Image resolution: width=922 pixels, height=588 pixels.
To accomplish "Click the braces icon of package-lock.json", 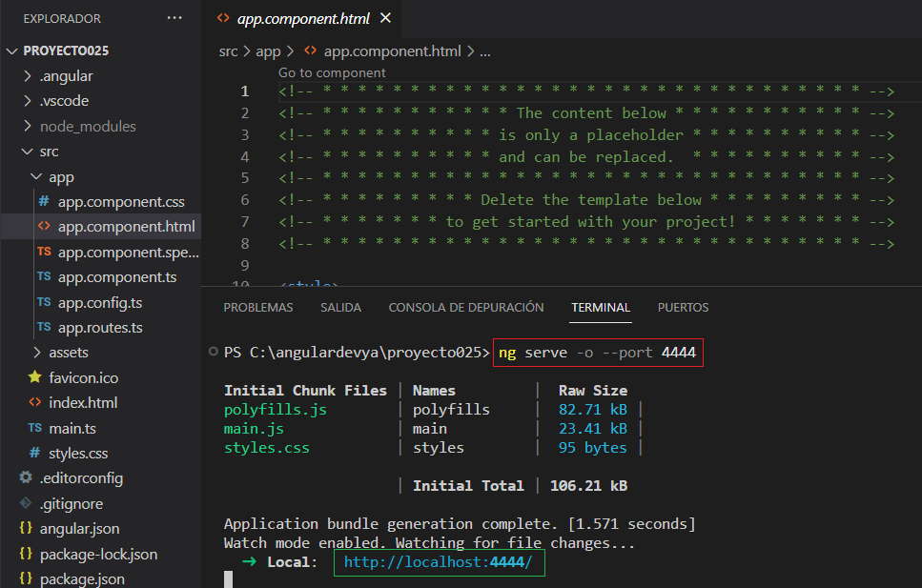I will point(26,554).
